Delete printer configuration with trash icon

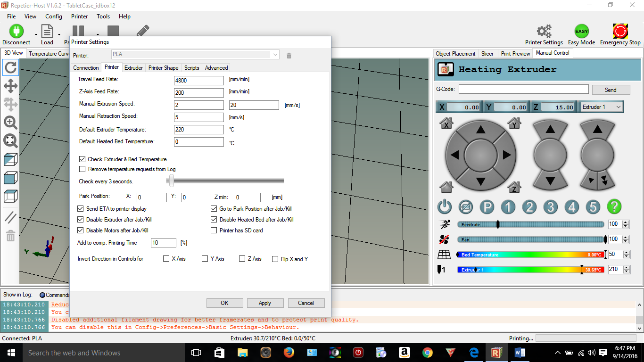point(289,55)
